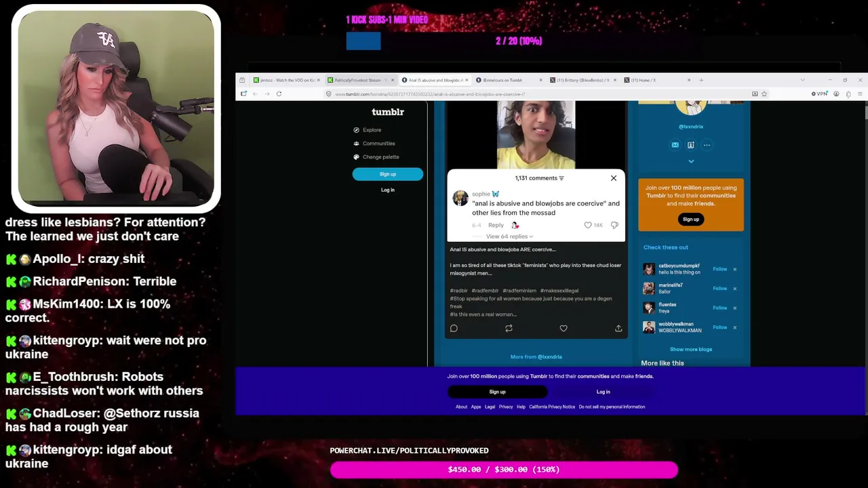The image size is (868, 488).
Task: Go back with the browser back arrow
Action: click(x=256, y=94)
